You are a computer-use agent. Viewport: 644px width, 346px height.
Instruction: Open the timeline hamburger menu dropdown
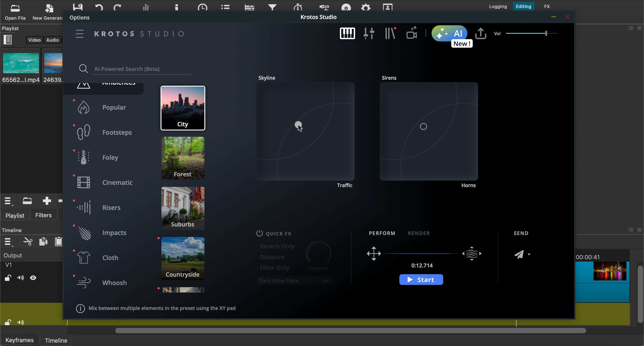pos(8,242)
